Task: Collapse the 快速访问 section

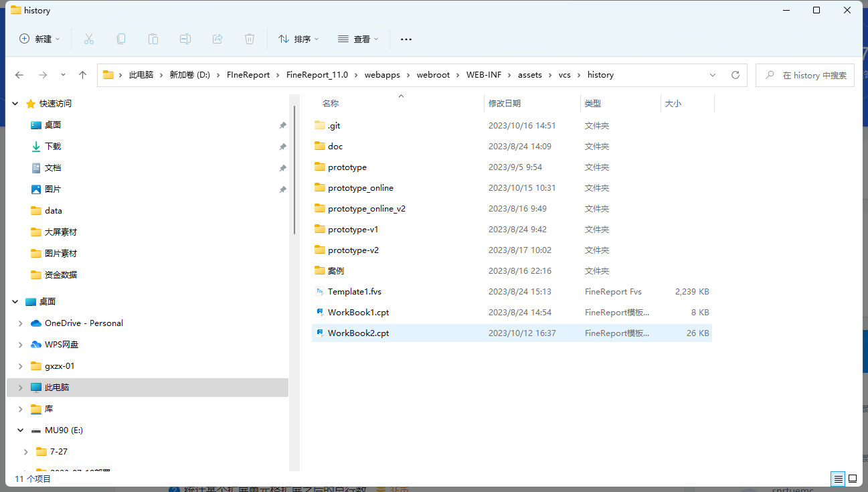Action: click(x=15, y=104)
